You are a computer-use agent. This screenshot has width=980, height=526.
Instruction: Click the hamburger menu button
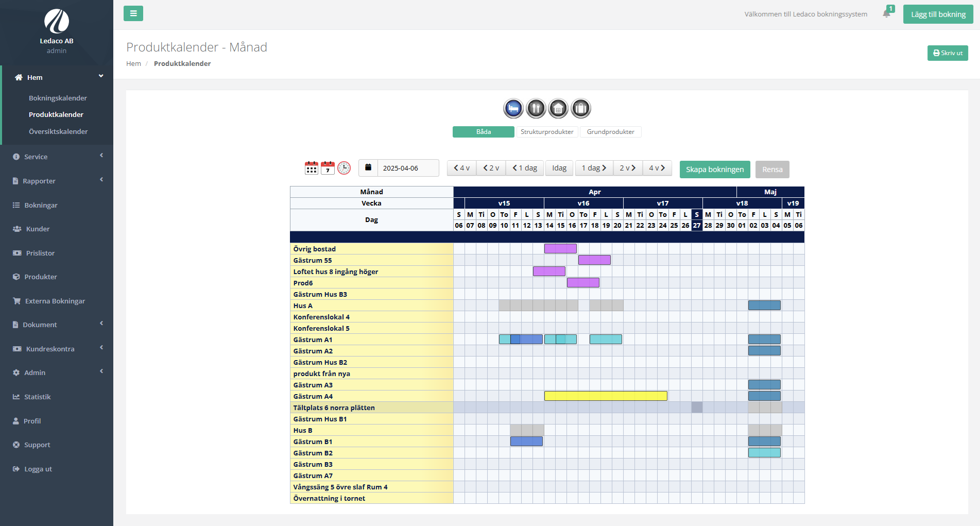pyautogui.click(x=133, y=13)
